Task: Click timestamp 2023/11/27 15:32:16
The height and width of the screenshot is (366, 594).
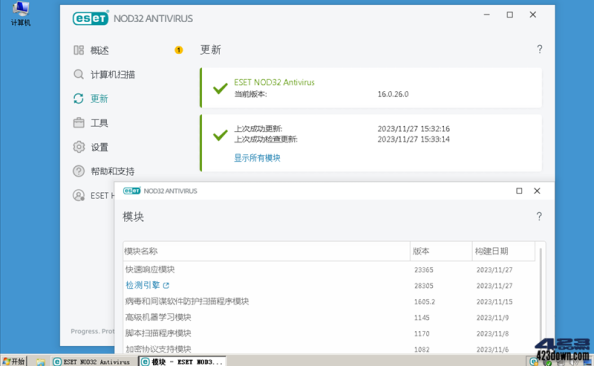Action: point(414,129)
